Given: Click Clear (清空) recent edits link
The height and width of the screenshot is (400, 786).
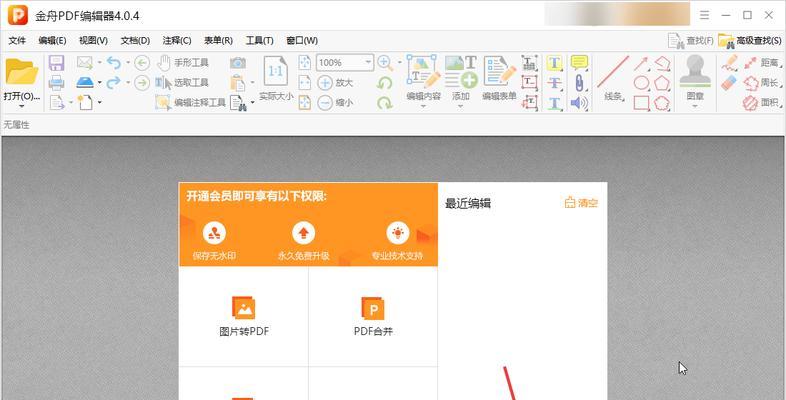Looking at the screenshot, I should pyautogui.click(x=581, y=203).
